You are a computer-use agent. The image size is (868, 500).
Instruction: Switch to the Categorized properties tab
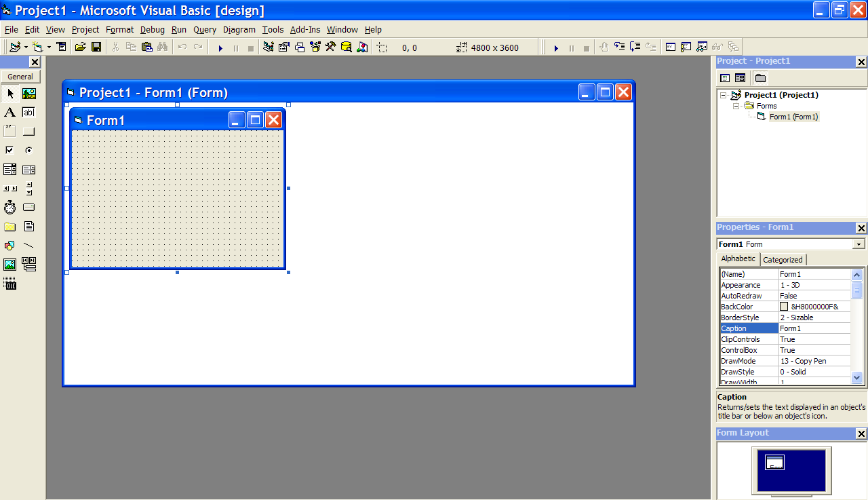tap(783, 259)
